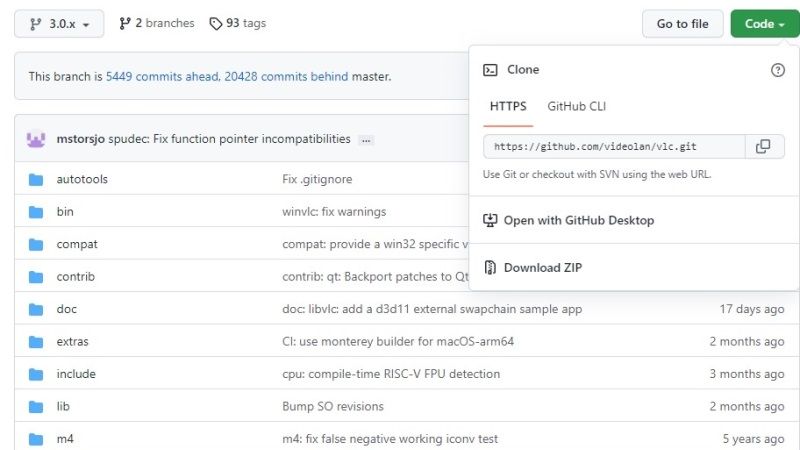Screen dimensions: 800x450
Task: Open the contrib folder
Action: (76, 277)
